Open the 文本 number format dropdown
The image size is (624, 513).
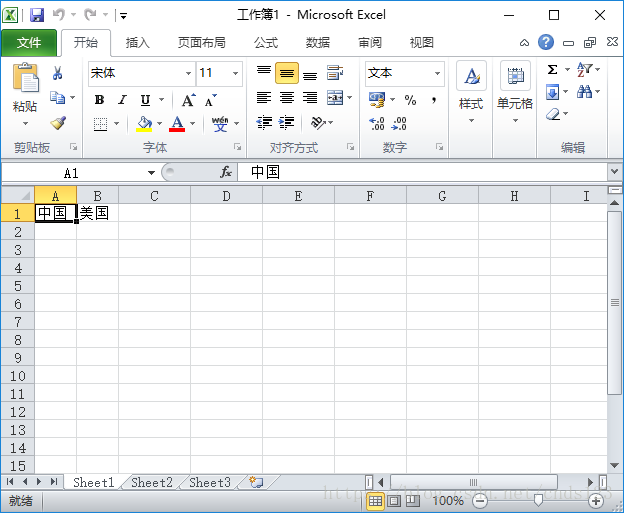pos(437,73)
